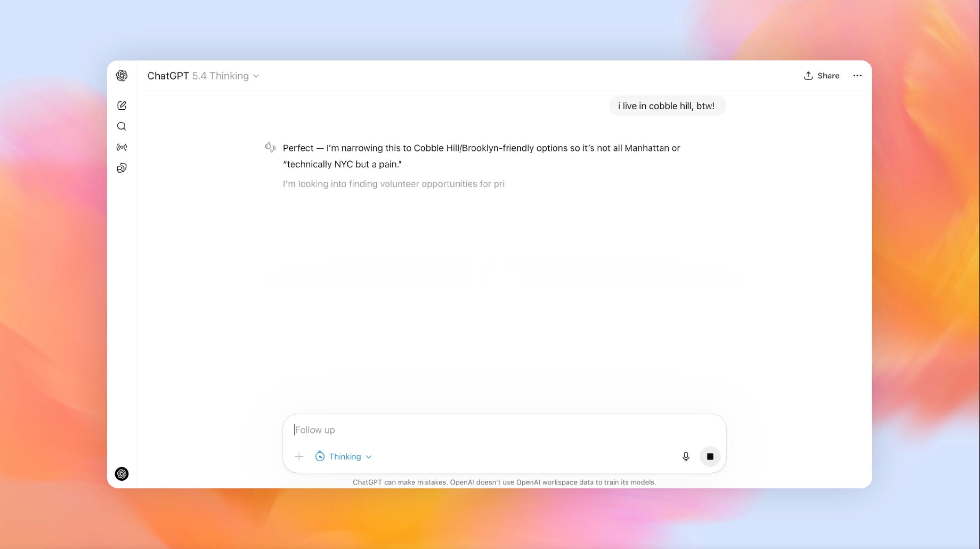
Task: Click the thumbs feedback icon beside response
Action: pyautogui.click(x=270, y=147)
